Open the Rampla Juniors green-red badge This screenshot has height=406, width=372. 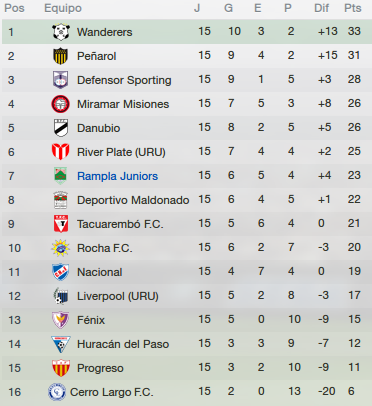(x=61, y=176)
